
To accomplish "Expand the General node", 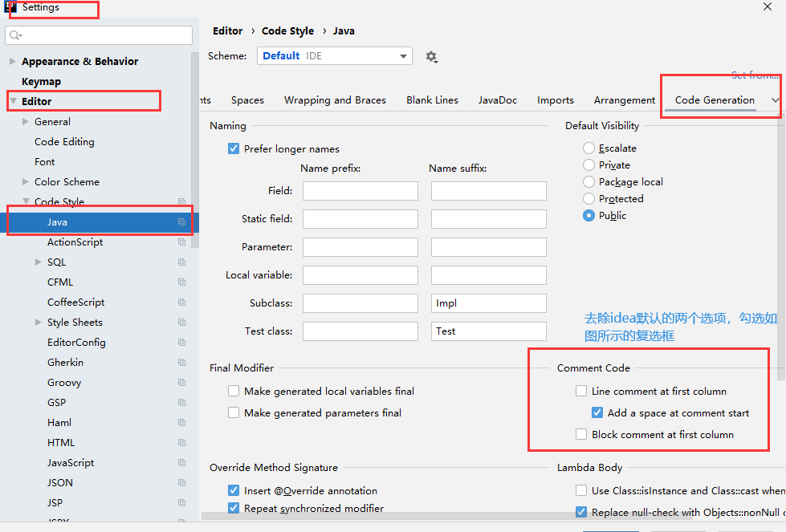I will 26,122.
